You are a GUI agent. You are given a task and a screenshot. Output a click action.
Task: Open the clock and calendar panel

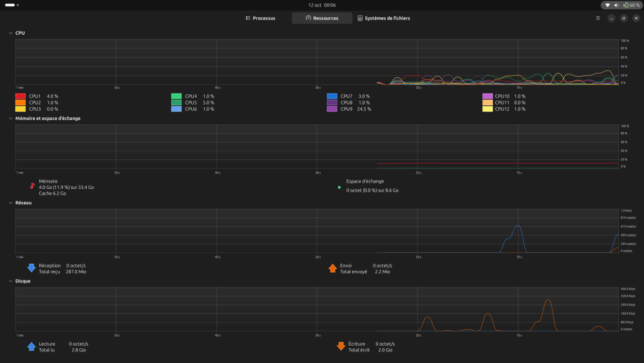pos(322,5)
